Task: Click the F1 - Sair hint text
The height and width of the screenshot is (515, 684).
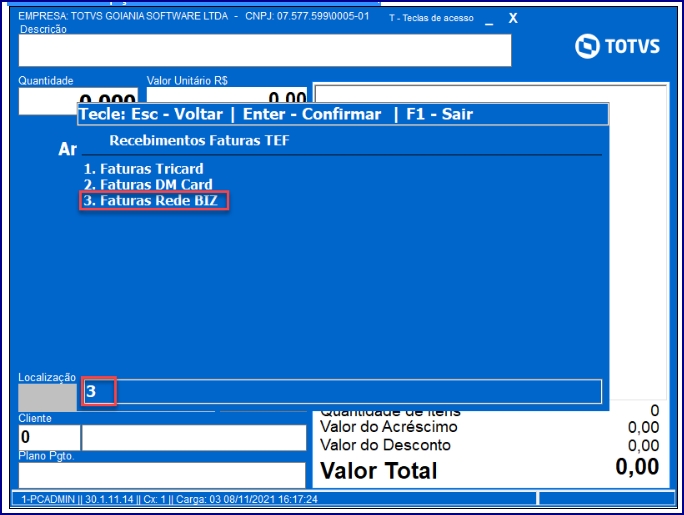Action: coord(440,114)
